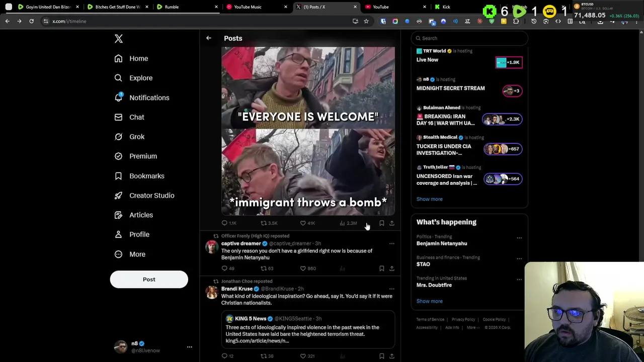
Task: Share captive dreamer post
Action: click(x=392, y=268)
